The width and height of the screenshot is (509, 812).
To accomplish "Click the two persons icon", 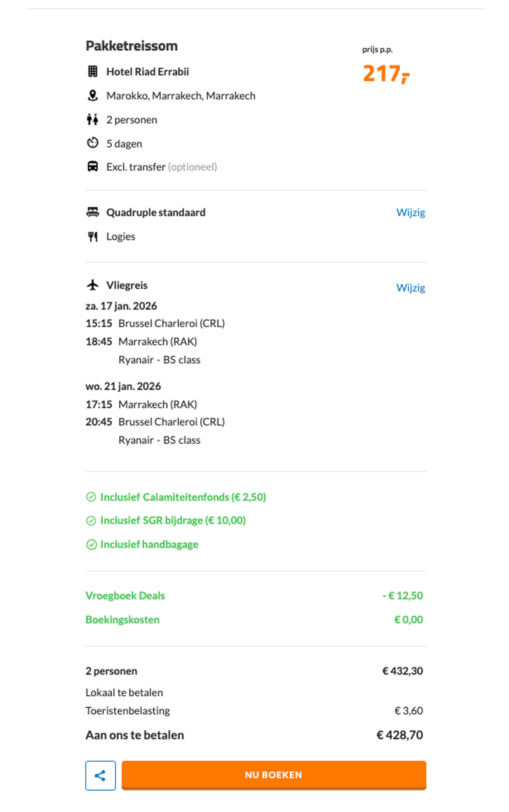I will point(93,119).
